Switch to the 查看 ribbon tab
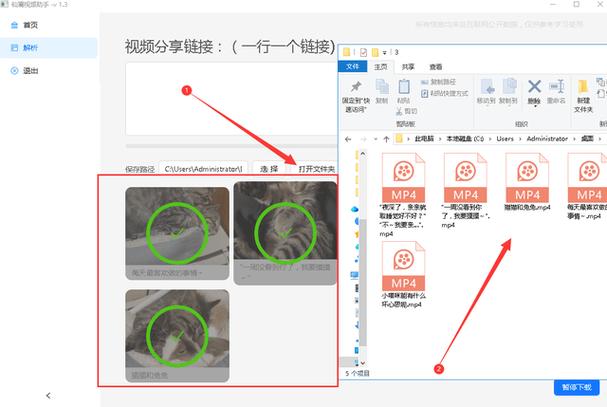The width and height of the screenshot is (607, 407). coord(436,67)
